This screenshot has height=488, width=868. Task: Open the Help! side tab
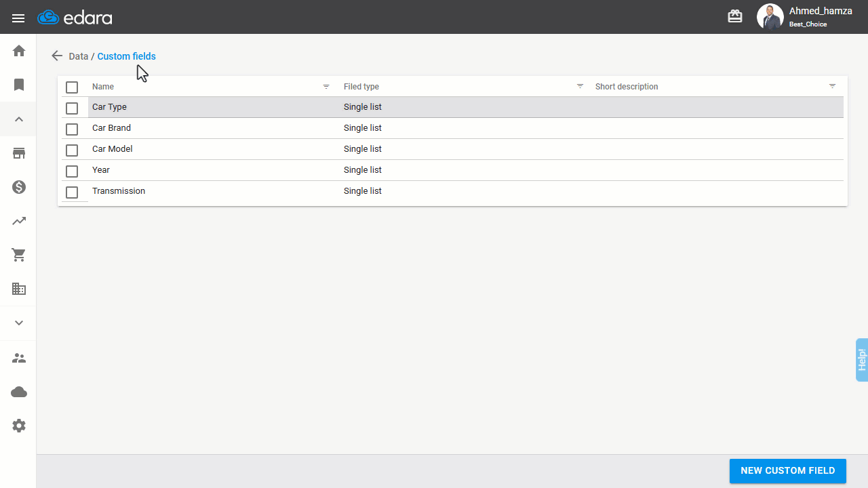pos(862,360)
